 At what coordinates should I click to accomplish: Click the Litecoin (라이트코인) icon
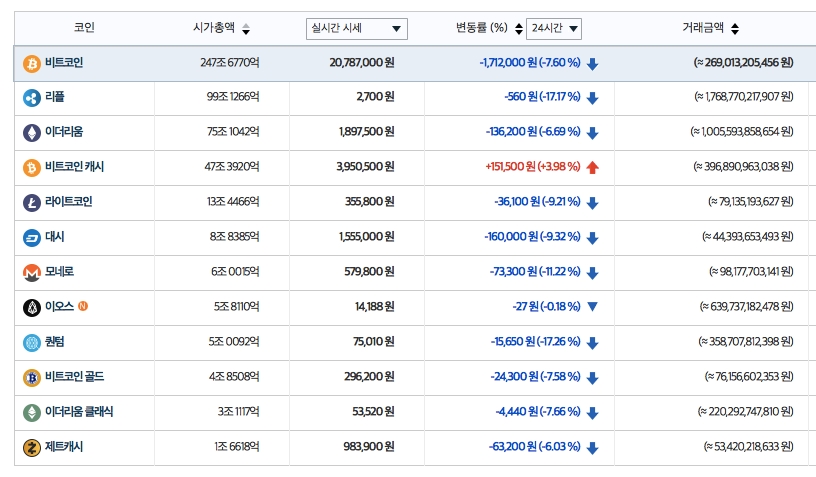pyautogui.click(x=32, y=202)
